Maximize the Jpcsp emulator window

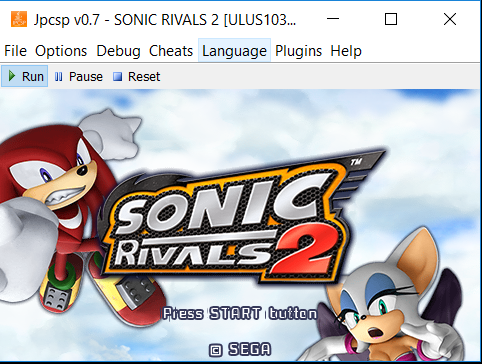click(391, 19)
